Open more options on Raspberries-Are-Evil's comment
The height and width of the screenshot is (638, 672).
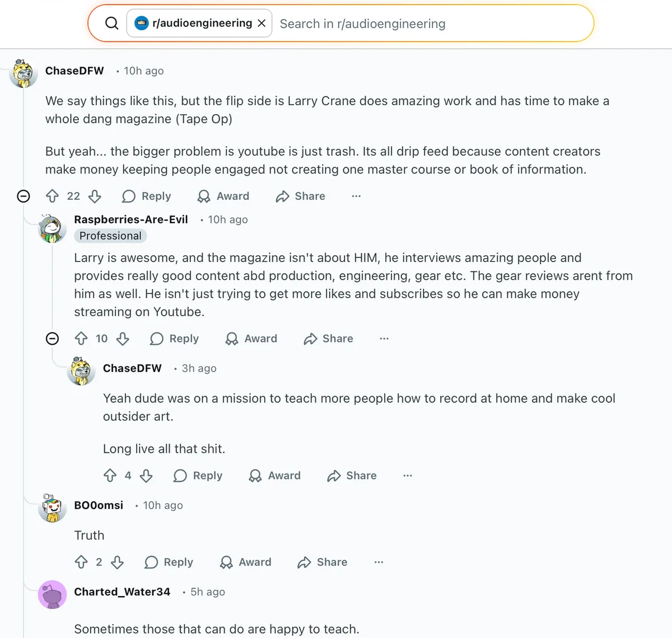tap(384, 339)
